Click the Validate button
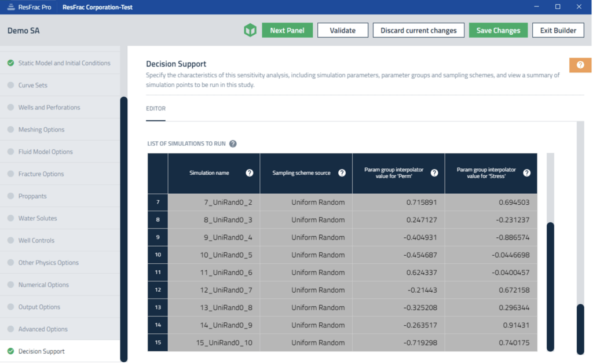 point(342,31)
